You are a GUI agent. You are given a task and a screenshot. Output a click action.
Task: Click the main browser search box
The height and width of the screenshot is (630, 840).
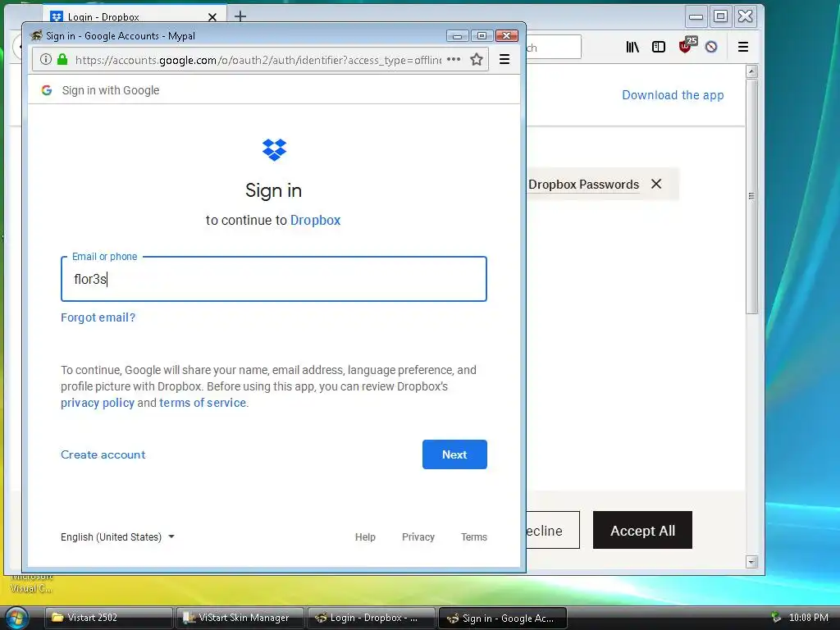554,47
